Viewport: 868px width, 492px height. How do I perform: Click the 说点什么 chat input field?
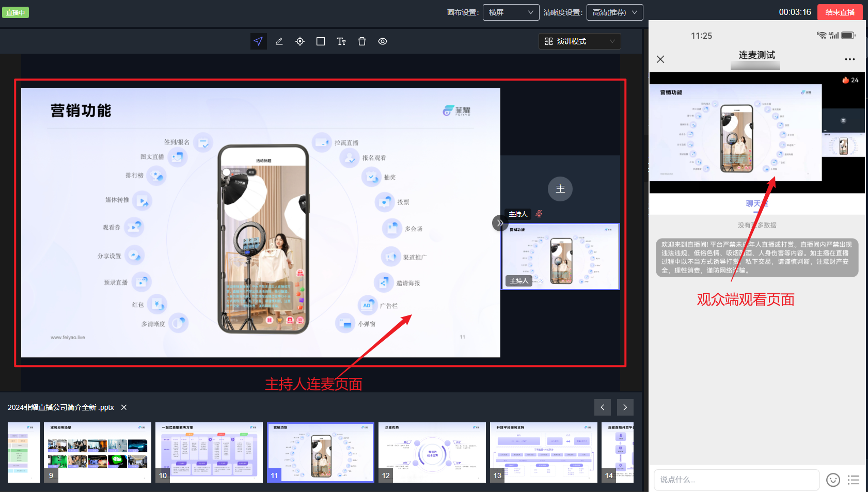736,480
